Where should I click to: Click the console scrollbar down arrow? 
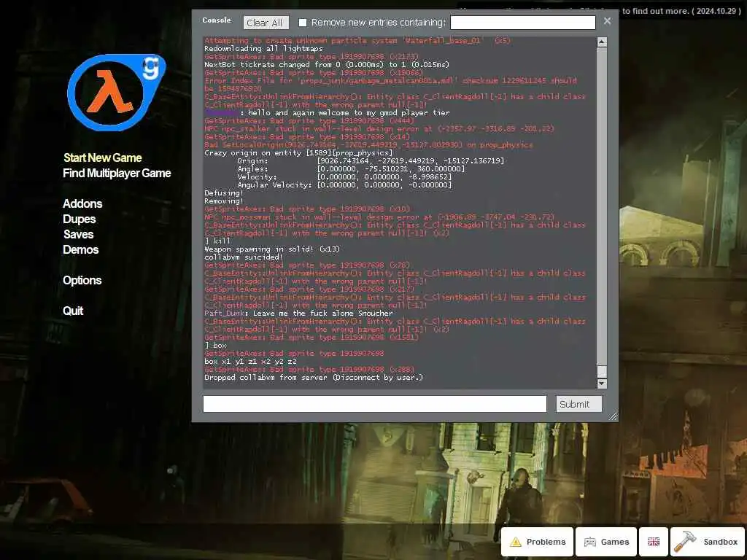click(602, 384)
